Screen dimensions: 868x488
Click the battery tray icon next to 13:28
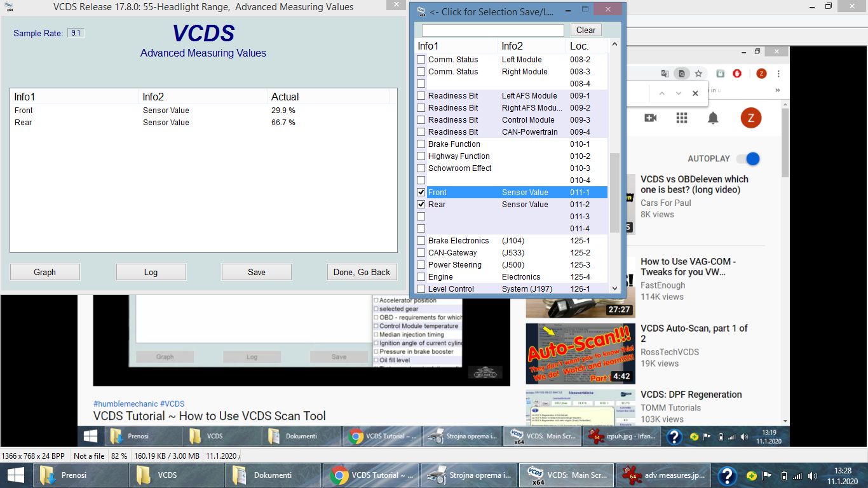(x=783, y=476)
